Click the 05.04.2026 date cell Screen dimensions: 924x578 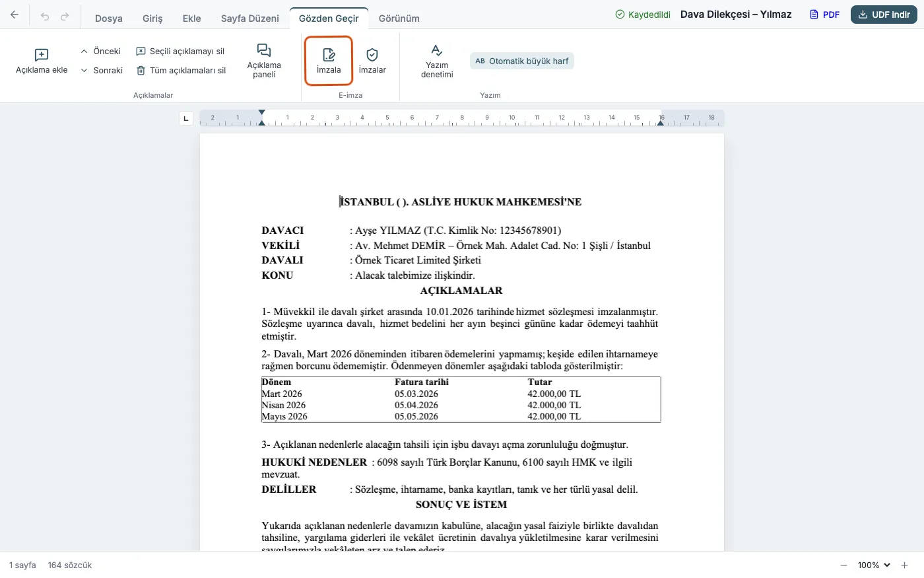point(416,405)
